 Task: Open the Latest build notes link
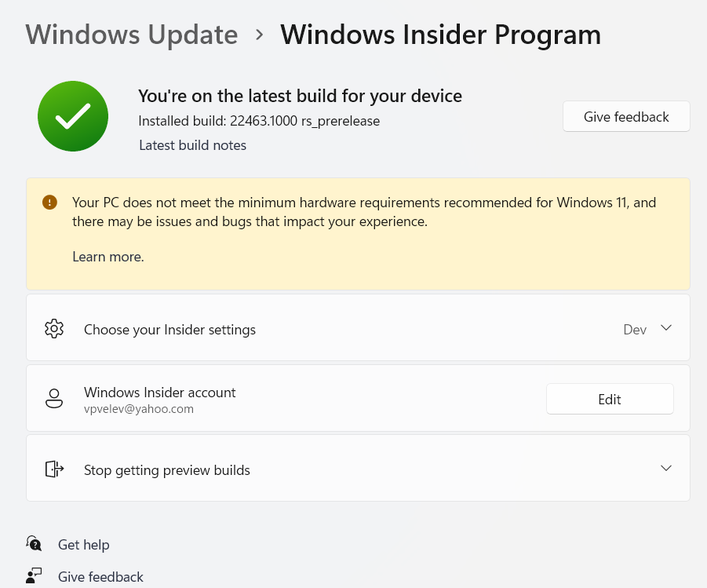point(192,145)
